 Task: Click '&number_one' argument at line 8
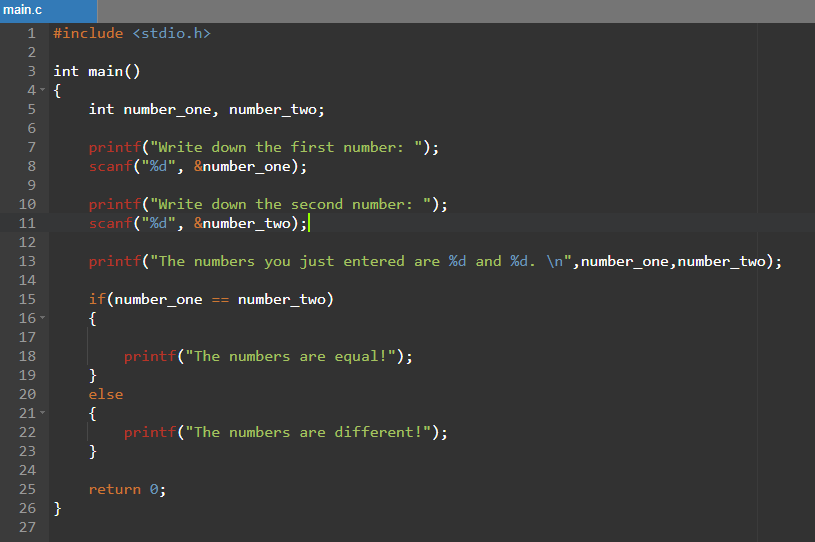[242, 166]
